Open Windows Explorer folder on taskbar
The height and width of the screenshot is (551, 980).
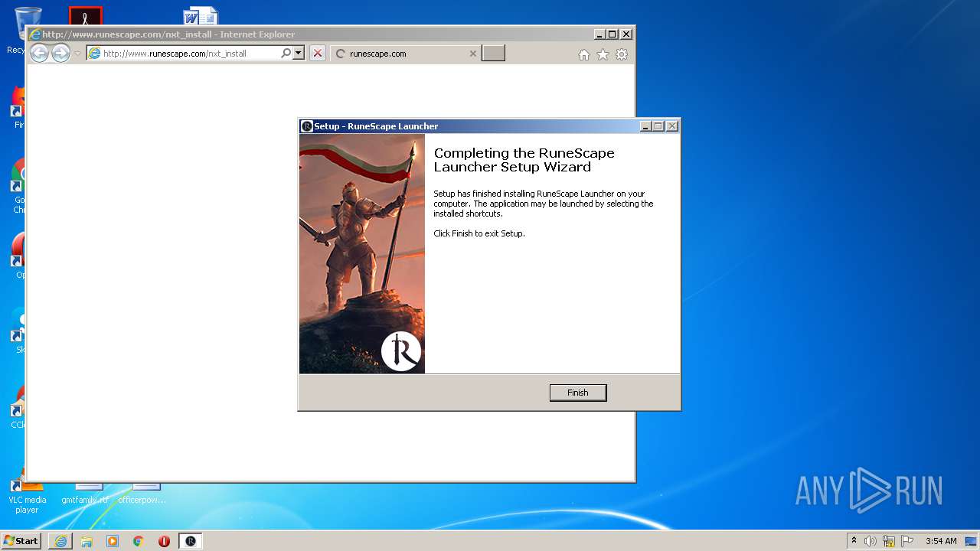click(87, 541)
